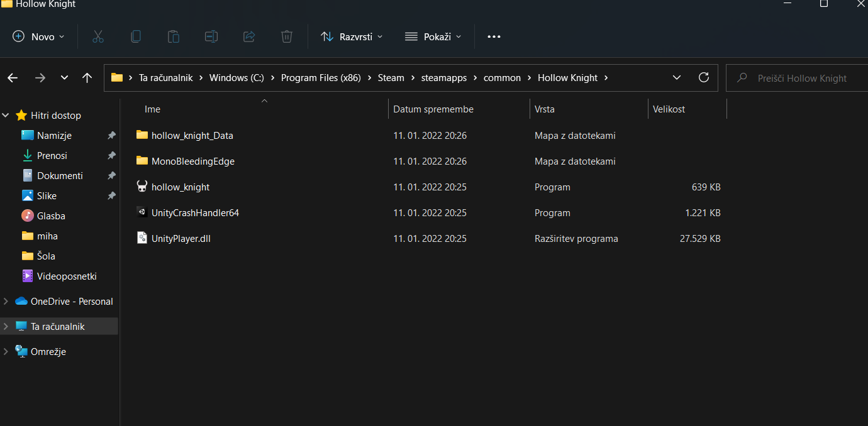This screenshot has width=868, height=426.
Task: Click the Rename icon in toolbar
Action: (211, 36)
